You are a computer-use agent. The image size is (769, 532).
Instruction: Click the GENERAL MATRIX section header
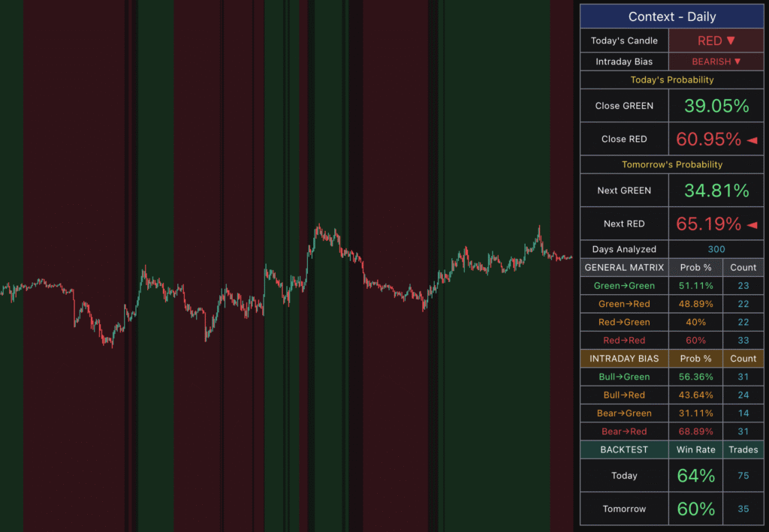click(624, 267)
